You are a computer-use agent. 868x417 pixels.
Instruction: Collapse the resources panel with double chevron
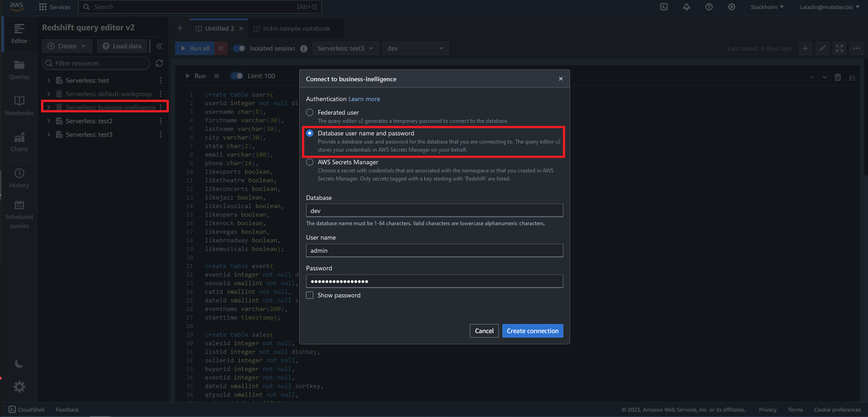click(159, 46)
